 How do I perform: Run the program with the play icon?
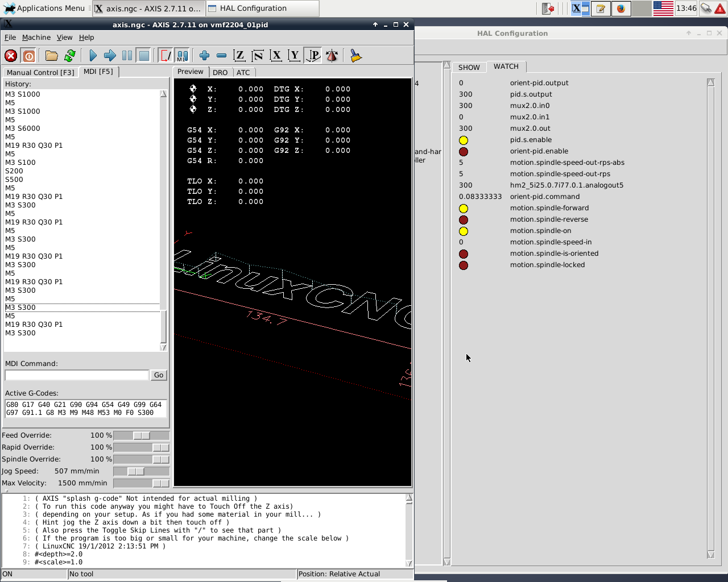(93, 56)
